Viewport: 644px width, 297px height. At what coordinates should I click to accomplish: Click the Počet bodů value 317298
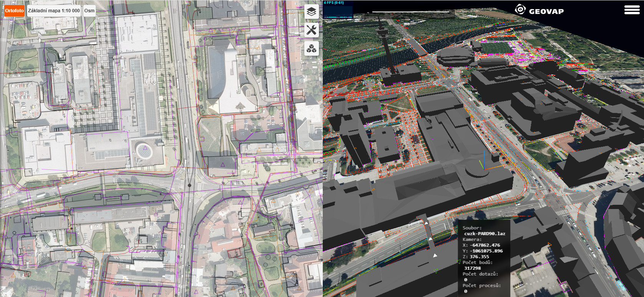472,268
